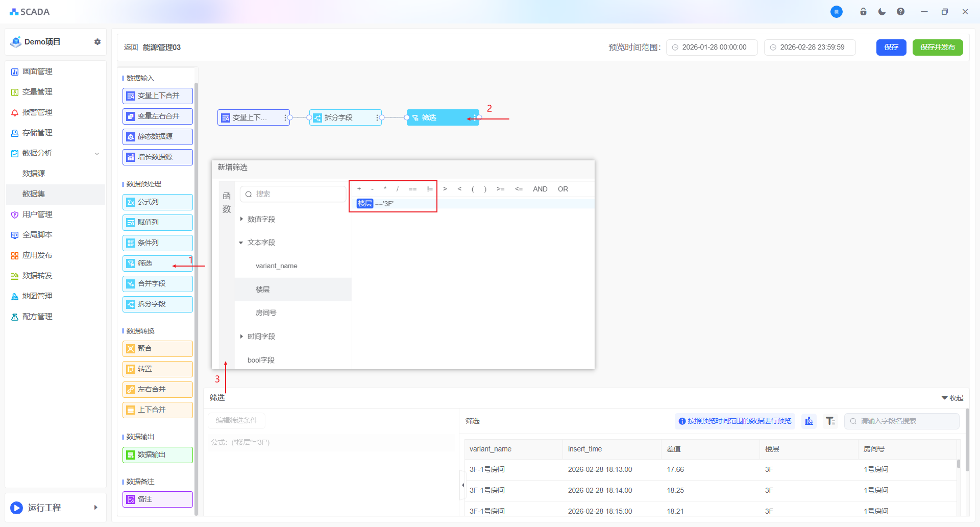
Task: Go to 数据源 submenu item
Action: pyautogui.click(x=34, y=174)
